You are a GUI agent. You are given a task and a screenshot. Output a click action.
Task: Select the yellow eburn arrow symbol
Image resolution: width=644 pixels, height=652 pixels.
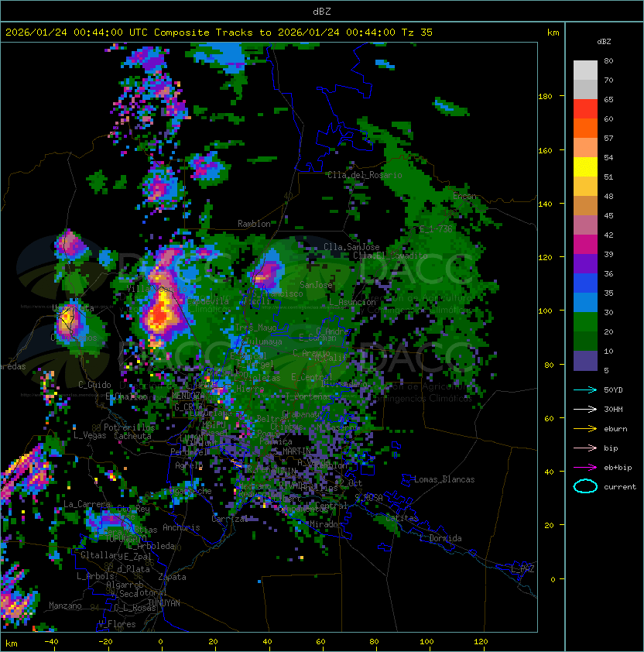(x=585, y=428)
